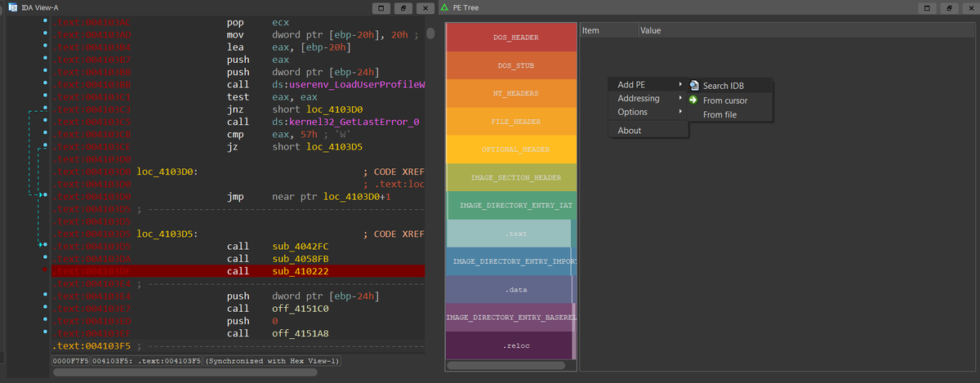
Task: Click the loc_4103D0 label definition
Action: [167, 171]
